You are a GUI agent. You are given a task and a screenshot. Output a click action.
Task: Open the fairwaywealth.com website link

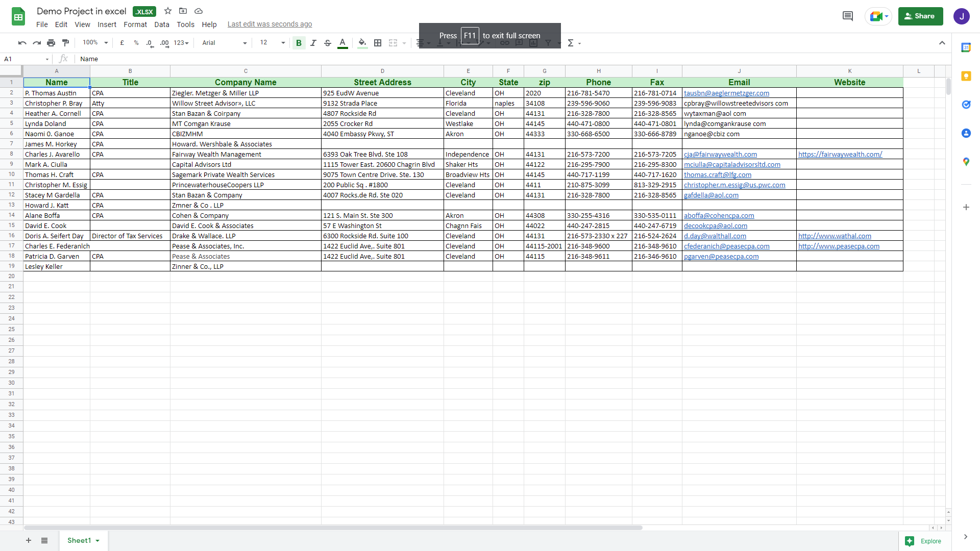tap(840, 154)
